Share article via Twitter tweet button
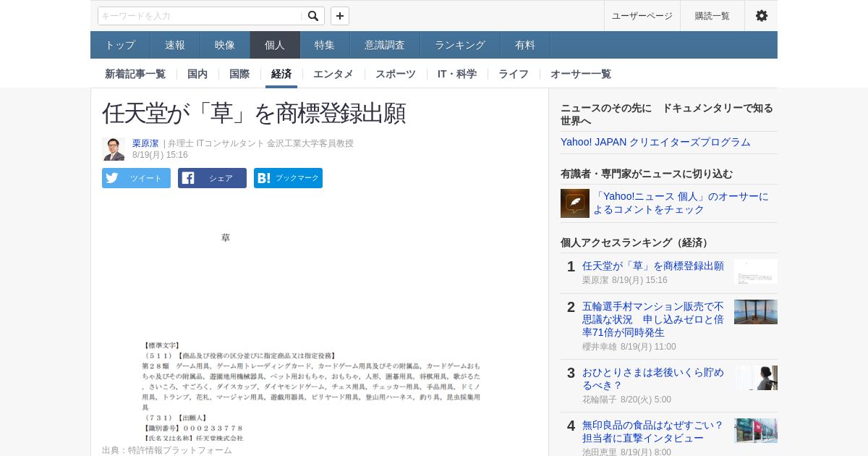This screenshot has height=456, width=868. 136,178
